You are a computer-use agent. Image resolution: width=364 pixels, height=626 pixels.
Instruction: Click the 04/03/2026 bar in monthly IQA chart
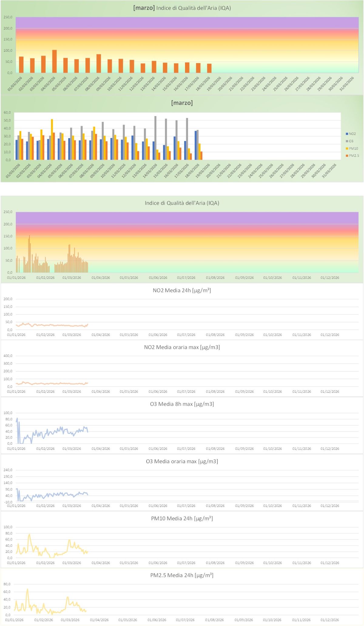[54, 61]
